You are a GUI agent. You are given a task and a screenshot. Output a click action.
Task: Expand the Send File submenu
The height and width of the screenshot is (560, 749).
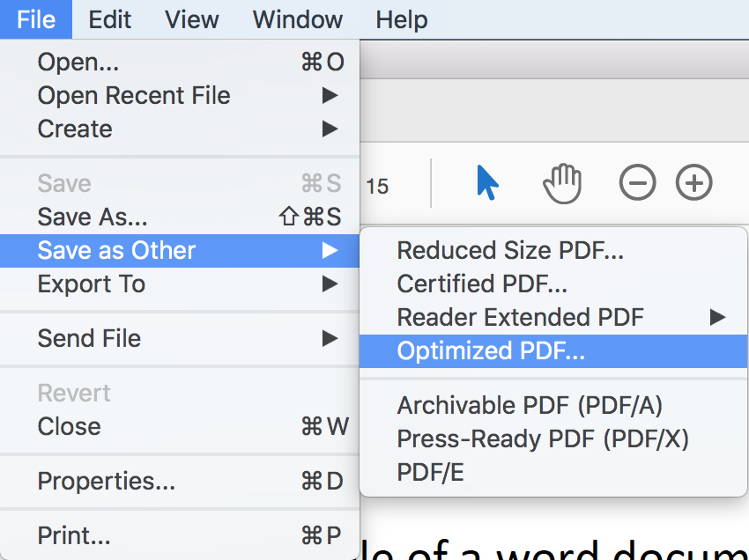point(180,338)
